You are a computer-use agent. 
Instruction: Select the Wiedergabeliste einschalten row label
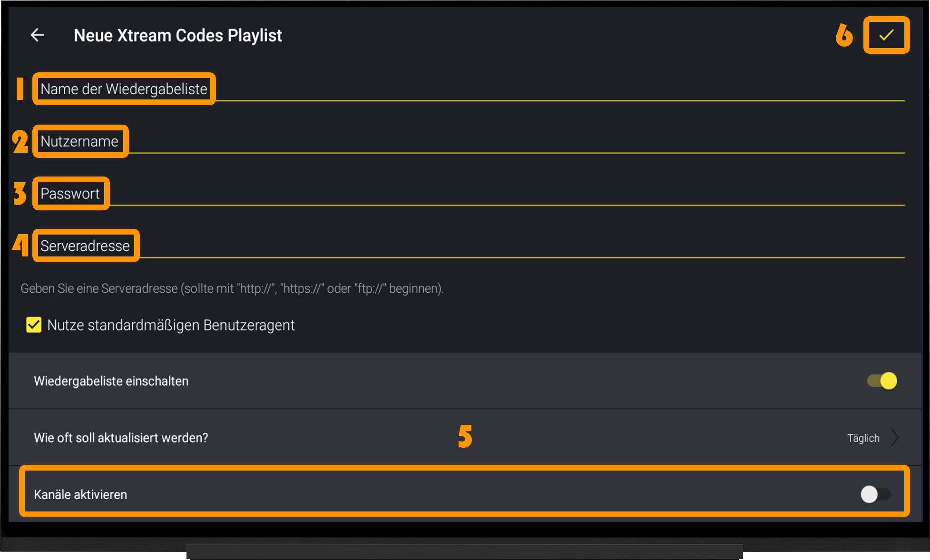111,381
